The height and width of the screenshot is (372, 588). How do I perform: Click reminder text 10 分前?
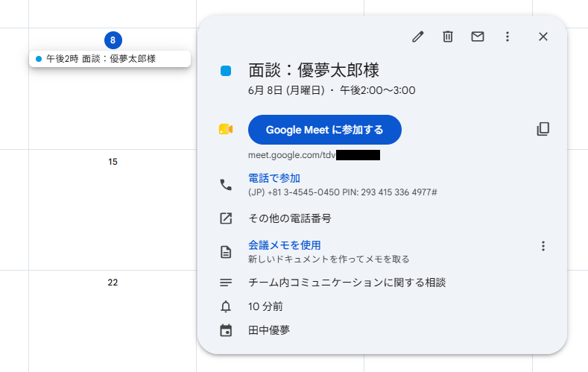pos(265,306)
